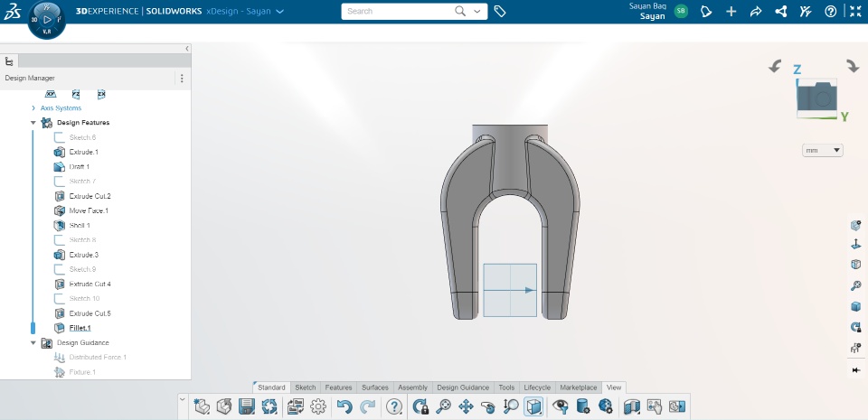This screenshot has width=868, height=420.
Task: Click the section view icon
Action: [x=632, y=407]
